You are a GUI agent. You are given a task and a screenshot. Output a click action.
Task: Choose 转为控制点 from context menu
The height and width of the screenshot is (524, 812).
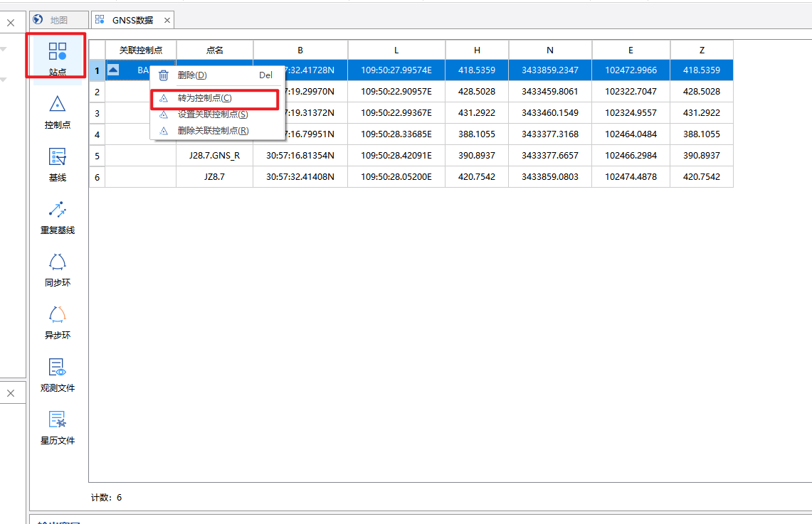(204, 98)
